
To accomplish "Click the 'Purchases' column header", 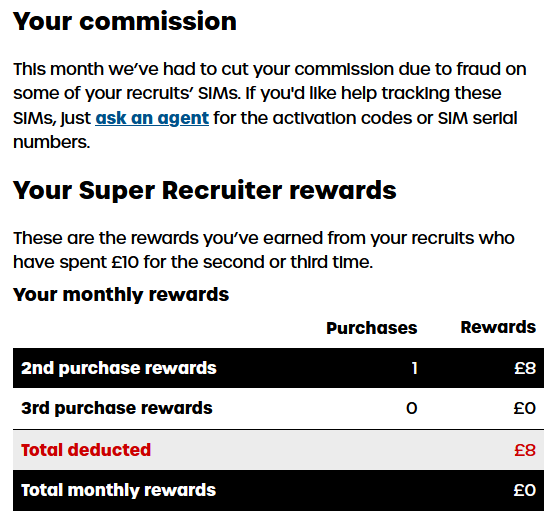I will 372,328.
